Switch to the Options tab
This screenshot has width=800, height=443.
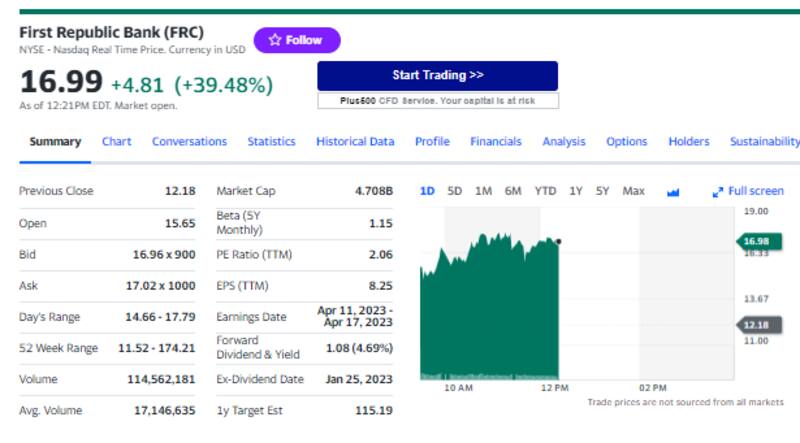click(x=626, y=142)
